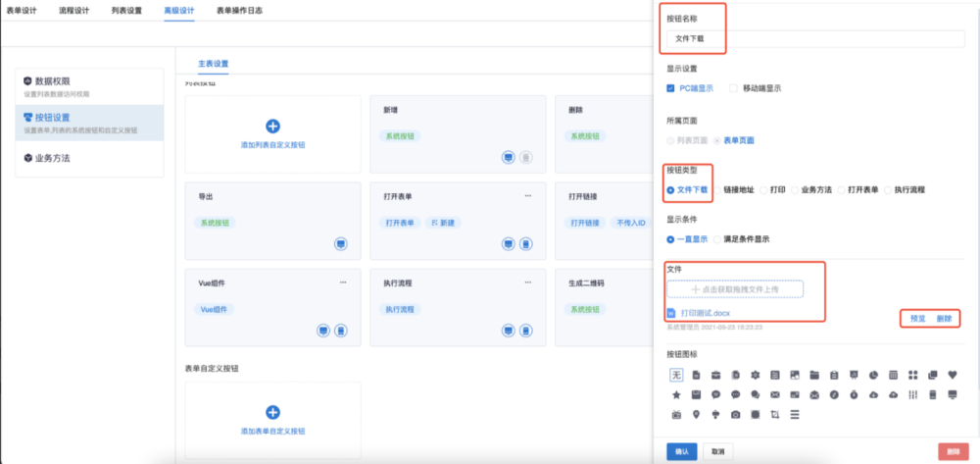Open the 表单操作日志 tab
This screenshot has width=980, height=464.
click(239, 11)
